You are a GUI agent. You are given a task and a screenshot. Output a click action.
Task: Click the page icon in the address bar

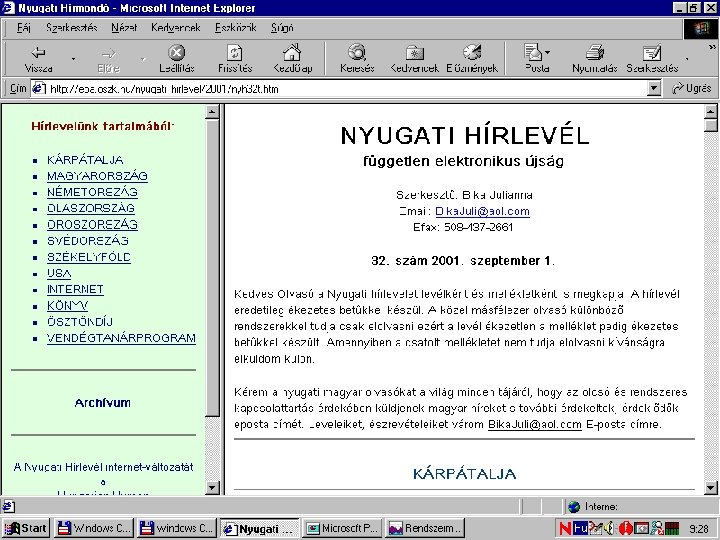coord(39,88)
